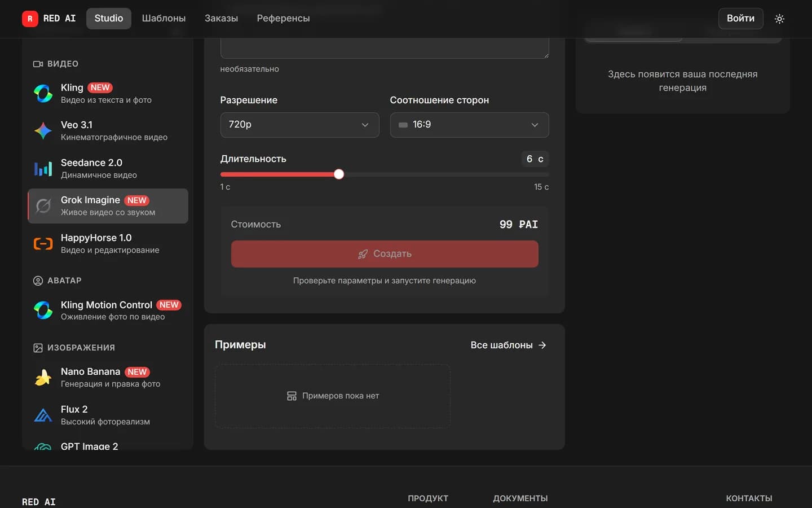Choose the Nano Banana icon
This screenshot has width=812, height=508.
(43, 378)
